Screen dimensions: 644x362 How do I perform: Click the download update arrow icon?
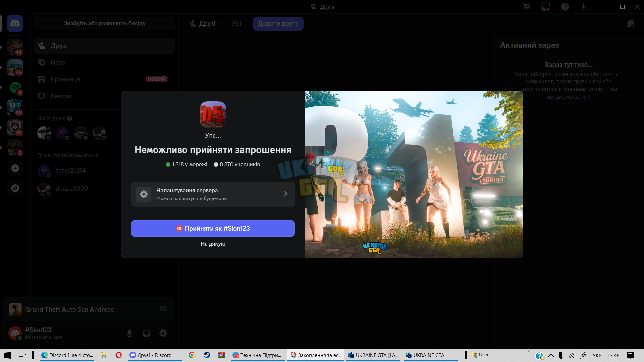(x=583, y=7)
